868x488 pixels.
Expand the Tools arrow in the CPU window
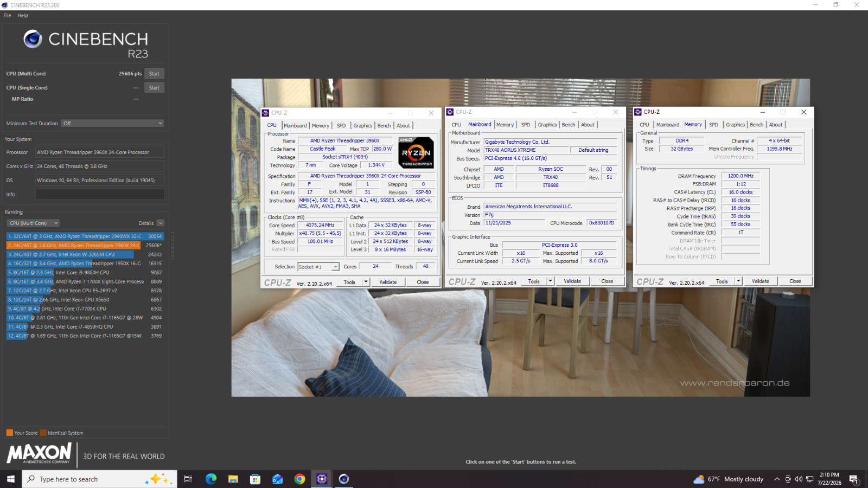pyautogui.click(x=366, y=282)
